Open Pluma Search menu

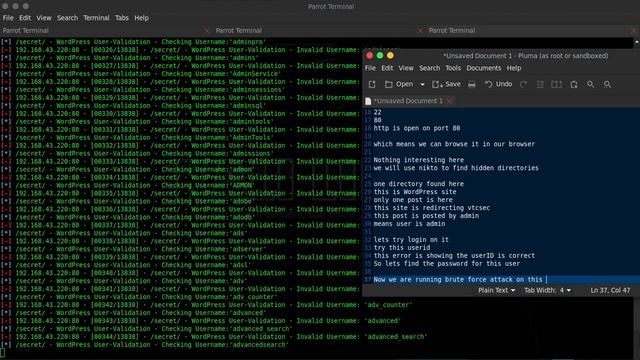pyautogui.click(x=429, y=68)
